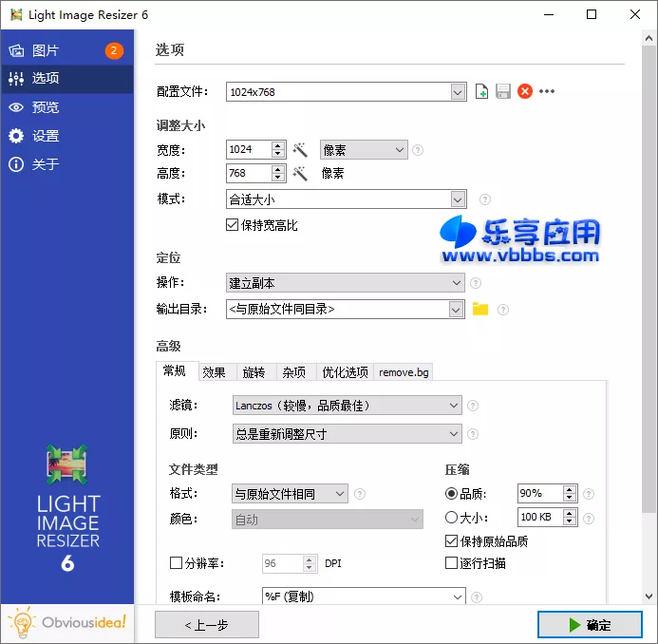Open the 原则 总是重新调整尺寸 dropdown
This screenshot has height=644, width=658.
click(x=348, y=434)
